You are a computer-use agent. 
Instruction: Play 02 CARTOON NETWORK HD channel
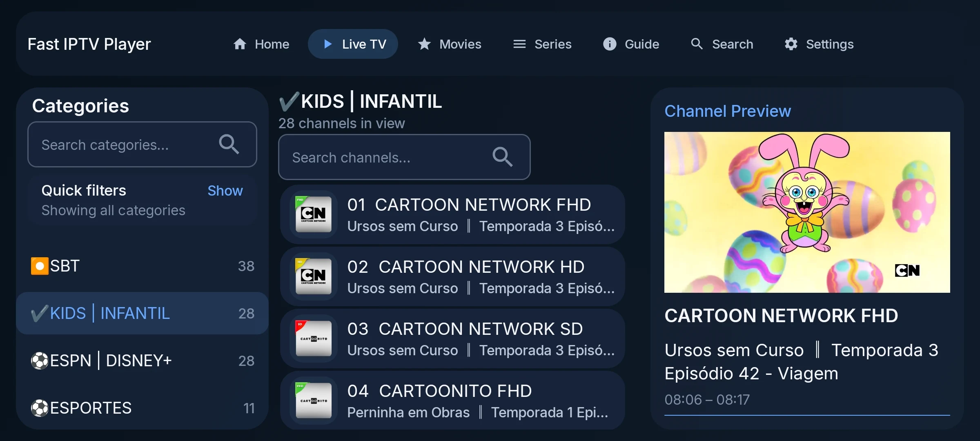(x=452, y=276)
